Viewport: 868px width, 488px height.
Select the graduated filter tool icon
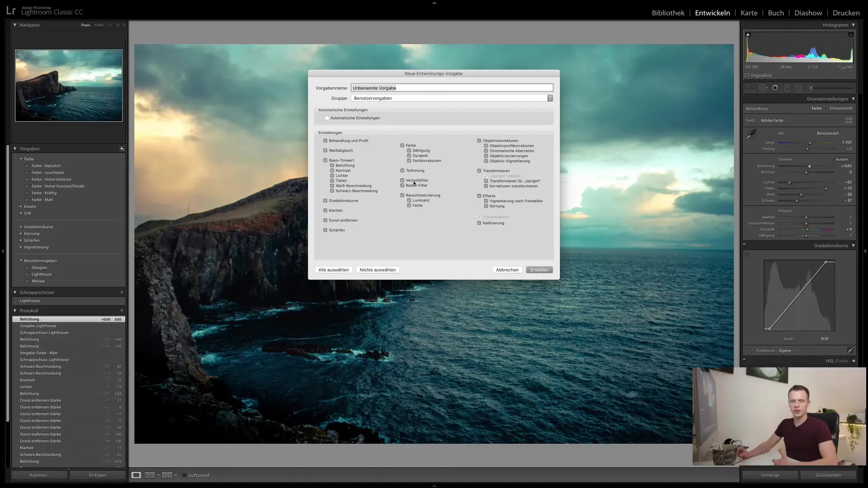click(x=787, y=88)
